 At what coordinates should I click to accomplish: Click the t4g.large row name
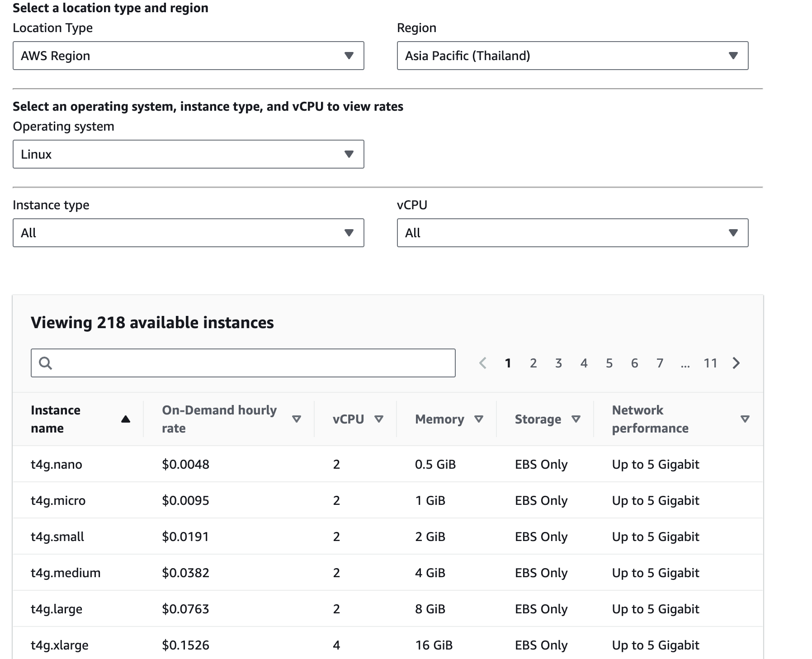coord(57,609)
